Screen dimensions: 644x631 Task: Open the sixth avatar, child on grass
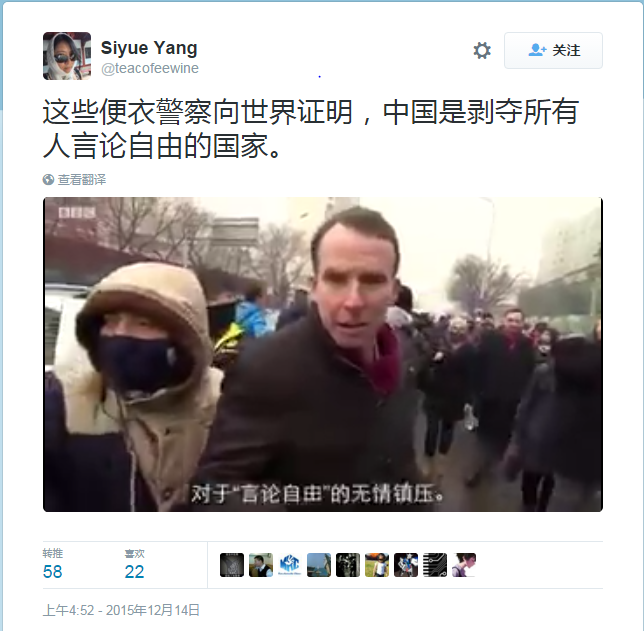pos(377,565)
